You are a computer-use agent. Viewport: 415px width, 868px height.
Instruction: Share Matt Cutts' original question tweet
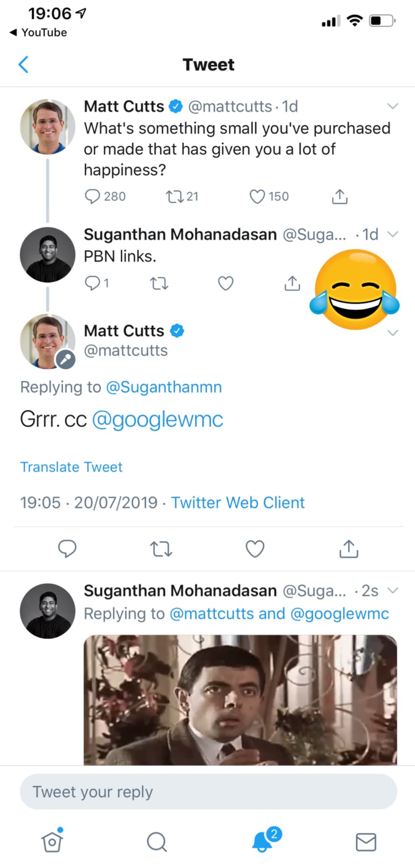[x=339, y=197]
